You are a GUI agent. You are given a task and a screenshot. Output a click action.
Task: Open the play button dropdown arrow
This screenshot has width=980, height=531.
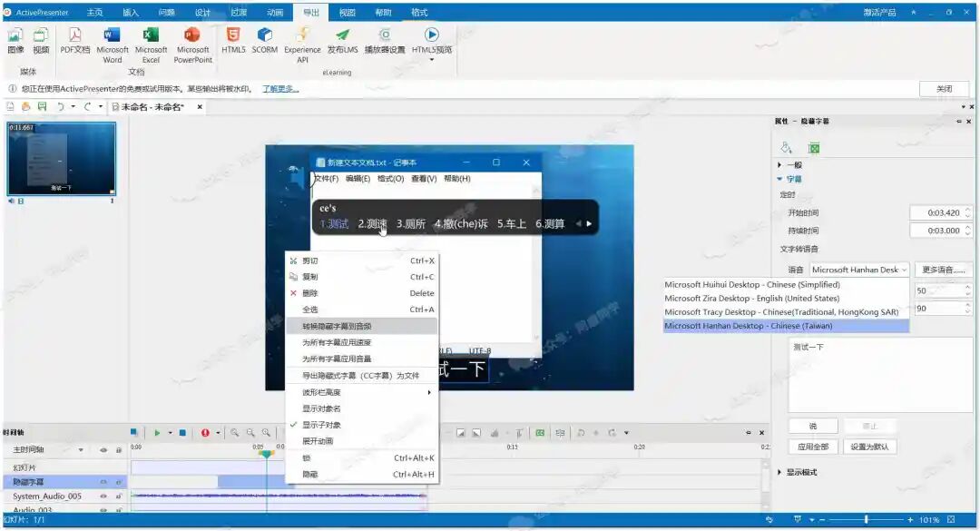[x=170, y=433]
